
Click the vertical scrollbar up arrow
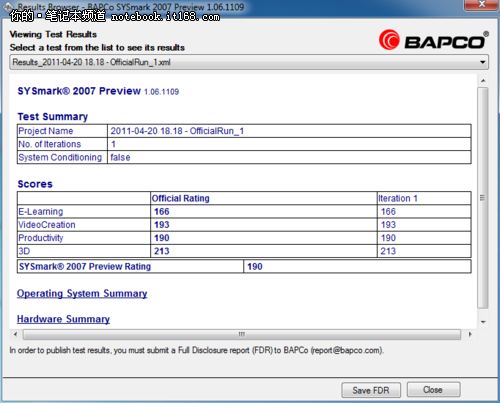pos(483,81)
